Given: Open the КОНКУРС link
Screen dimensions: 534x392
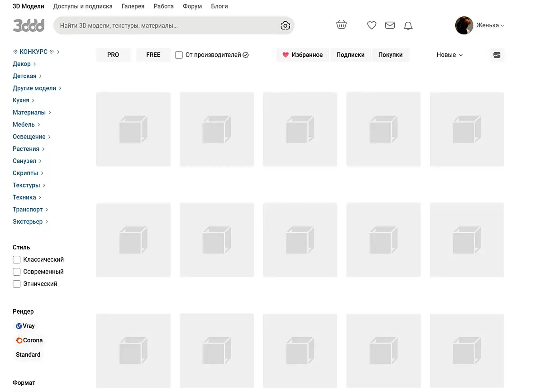Looking at the screenshot, I should pyautogui.click(x=36, y=52).
